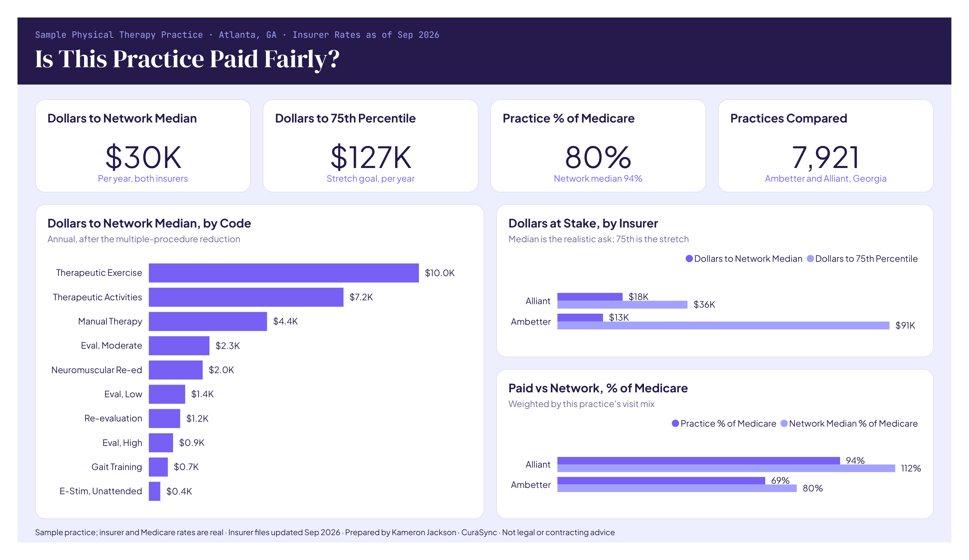
Task: Click the '$1.2K' bar label
Action: click(197, 418)
